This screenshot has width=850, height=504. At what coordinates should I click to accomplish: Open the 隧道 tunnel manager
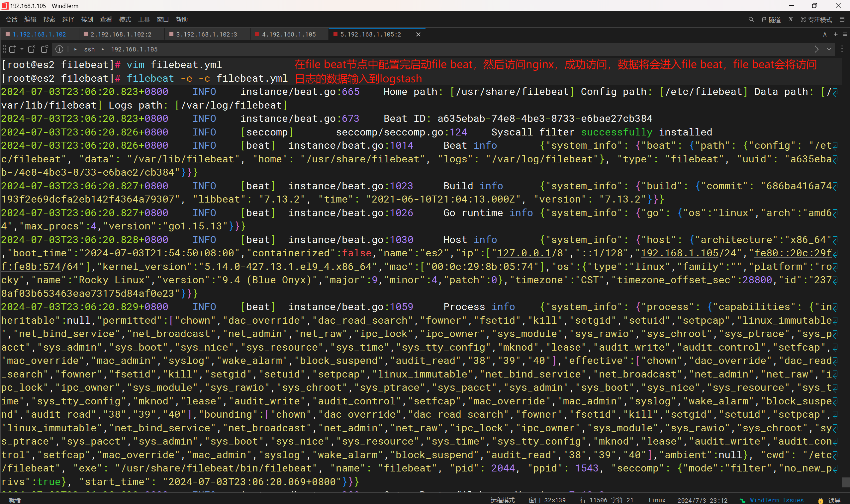[771, 20]
